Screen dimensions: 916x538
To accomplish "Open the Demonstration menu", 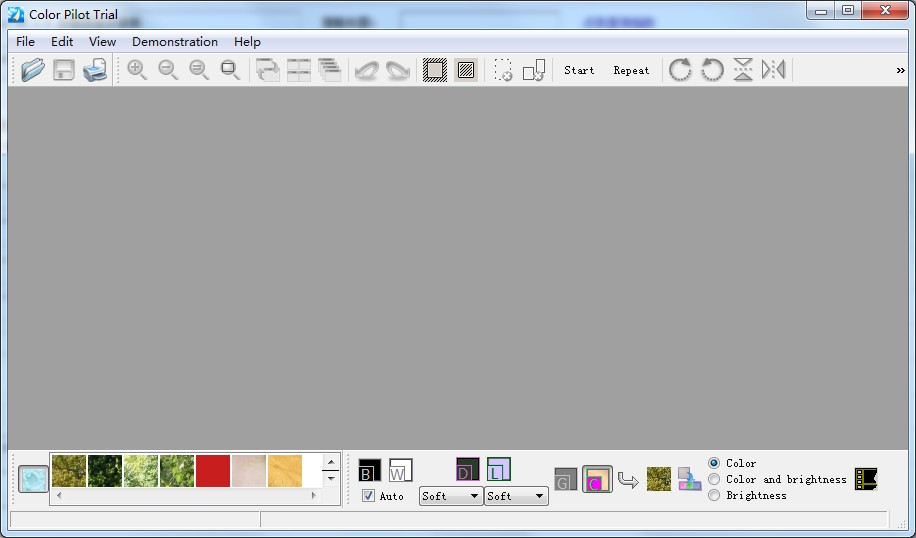I will [x=175, y=41].
